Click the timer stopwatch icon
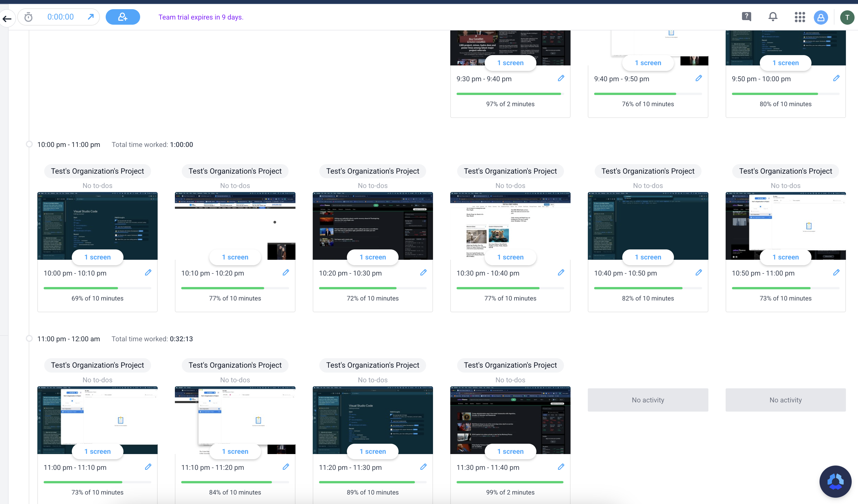This screenshot has width=858, height=504. tap(29, 17)
